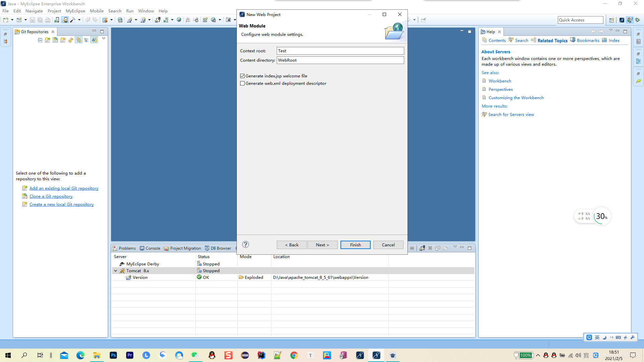Viewport: 644px width, 362px height.
Task: Click the Finish button to create project
Action: pyautogui.click(x=355, y=244)
